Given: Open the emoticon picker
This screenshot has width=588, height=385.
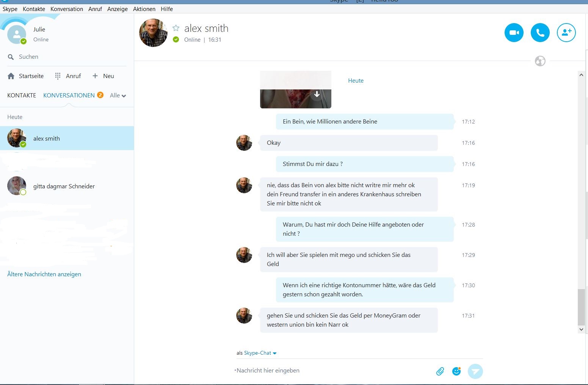Looking at the screenshot, I should [456, 371].
